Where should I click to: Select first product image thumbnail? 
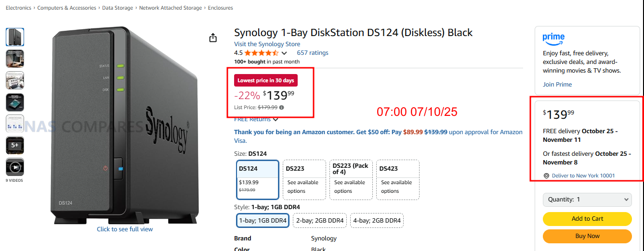point(15,37)
